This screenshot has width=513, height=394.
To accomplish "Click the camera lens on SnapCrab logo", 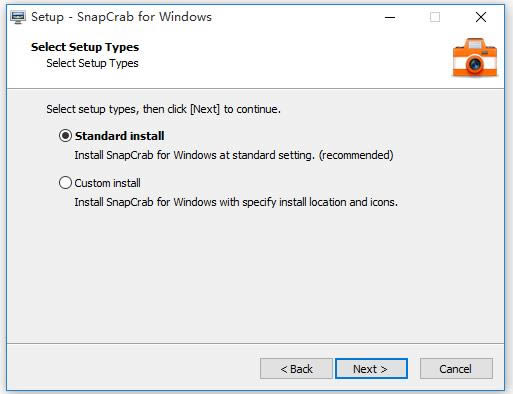I will click(475, 63).
